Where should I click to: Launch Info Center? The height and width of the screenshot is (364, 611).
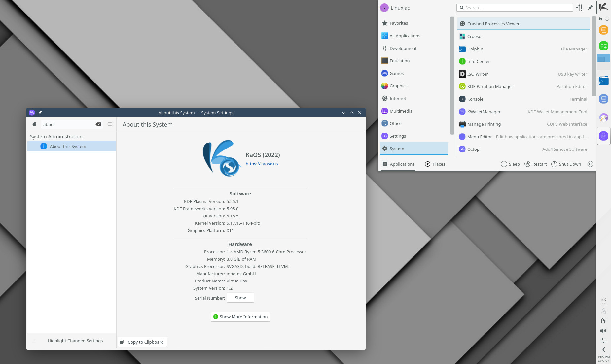coord(523,61)
